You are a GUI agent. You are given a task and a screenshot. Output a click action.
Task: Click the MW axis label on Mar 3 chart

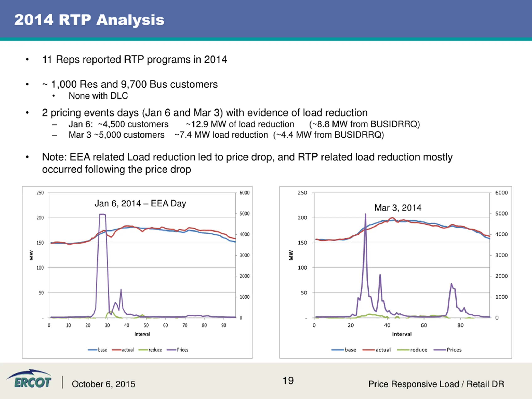click(x=291, y=255)
